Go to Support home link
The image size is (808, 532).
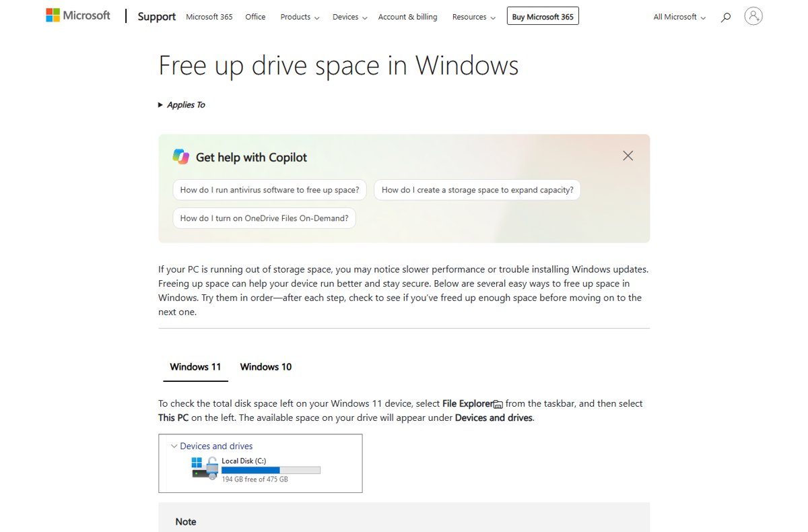(x=156, y=17)
